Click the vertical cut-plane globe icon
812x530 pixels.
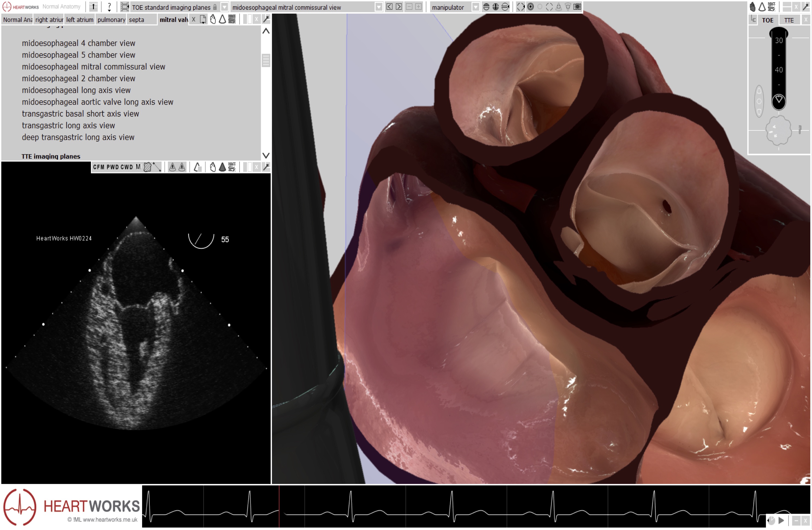[x=496, y=7]
